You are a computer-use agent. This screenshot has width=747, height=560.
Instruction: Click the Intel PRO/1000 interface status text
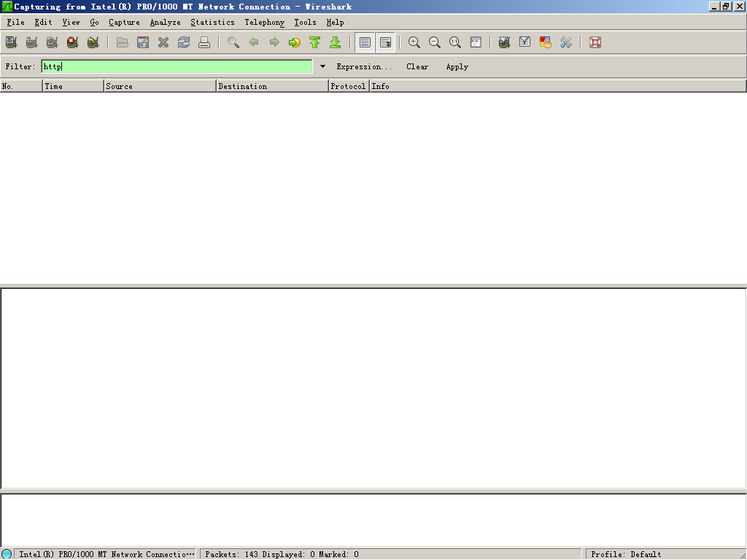tap(107, 554)
